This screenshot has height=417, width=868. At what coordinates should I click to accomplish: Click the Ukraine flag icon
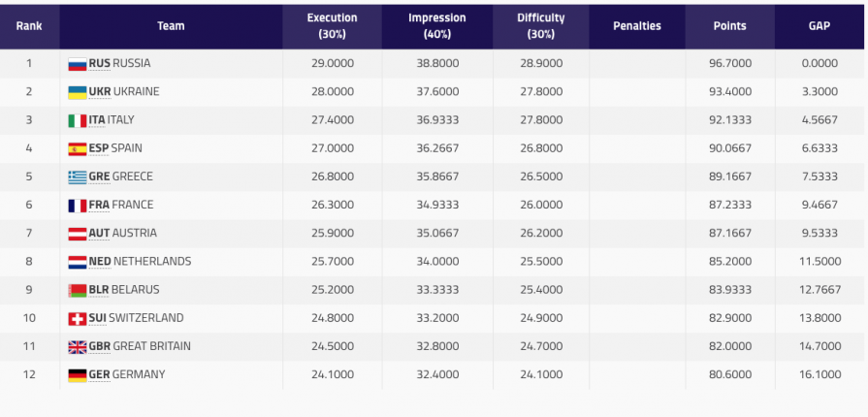coord(78,92)
